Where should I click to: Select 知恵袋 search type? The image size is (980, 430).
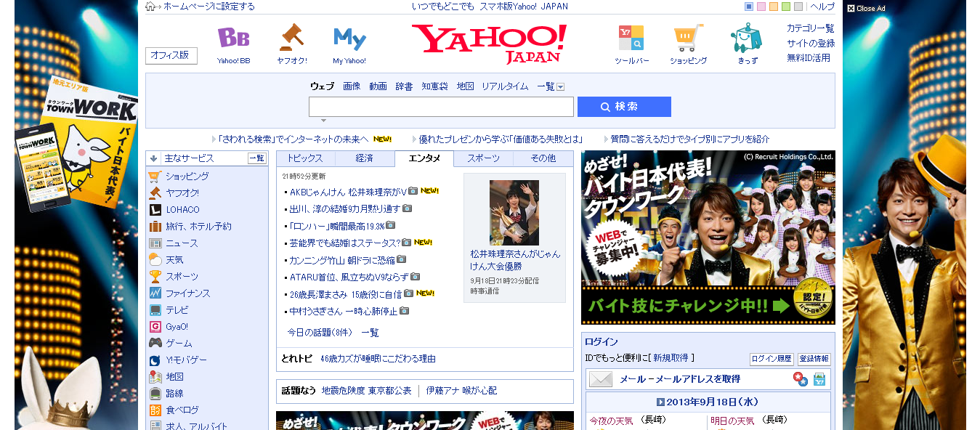(434, 86)
